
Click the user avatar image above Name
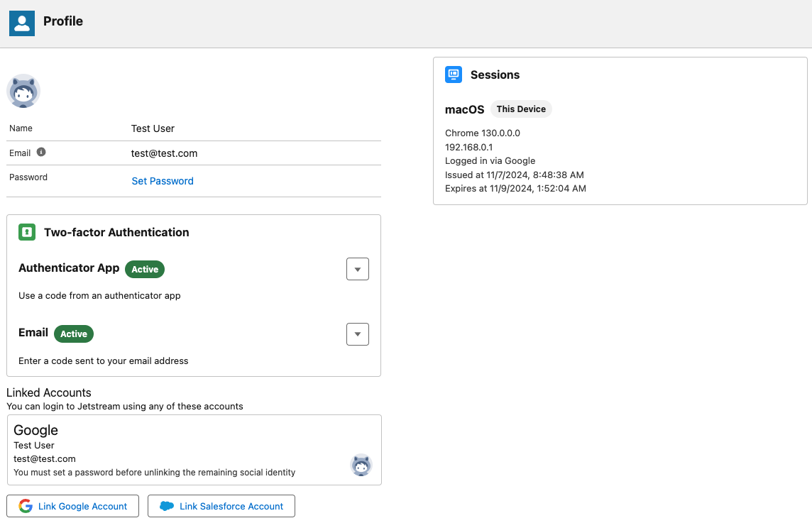click(23, 91)
